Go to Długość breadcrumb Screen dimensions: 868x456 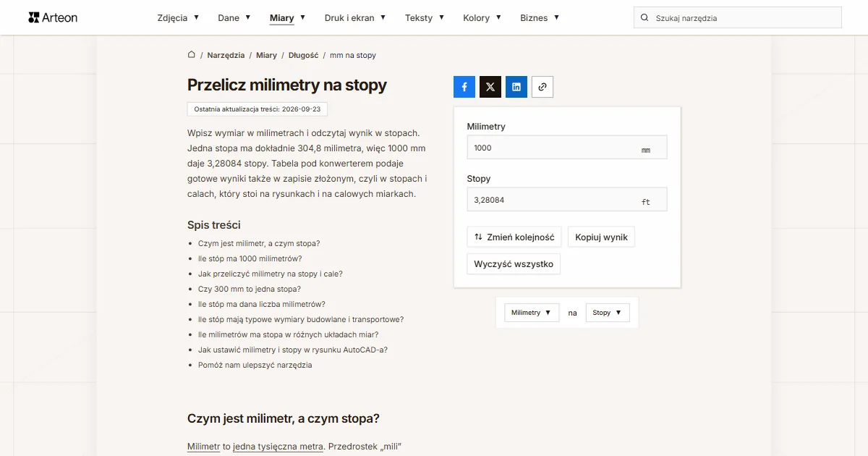tap(303, 55)
